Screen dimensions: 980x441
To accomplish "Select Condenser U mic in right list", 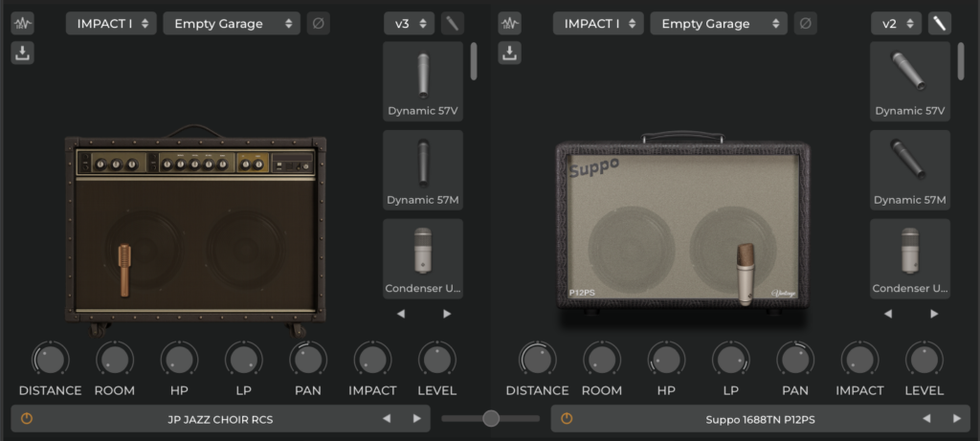I will click(x=910, y=258).
